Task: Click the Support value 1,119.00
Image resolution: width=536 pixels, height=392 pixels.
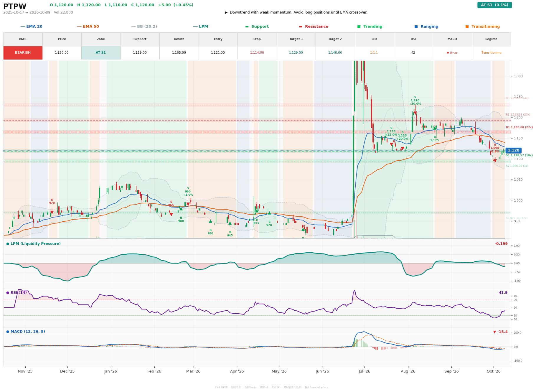Action: (x=140, y=53)
